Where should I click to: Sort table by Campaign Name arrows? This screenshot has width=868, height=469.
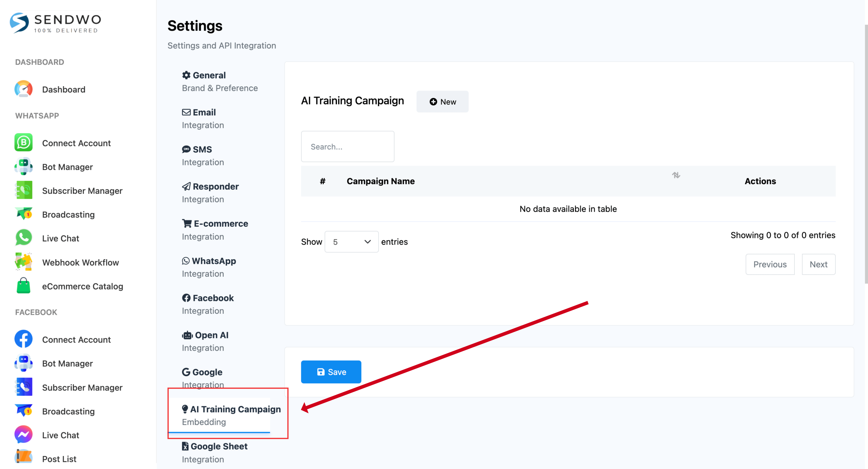pos(676,175)
